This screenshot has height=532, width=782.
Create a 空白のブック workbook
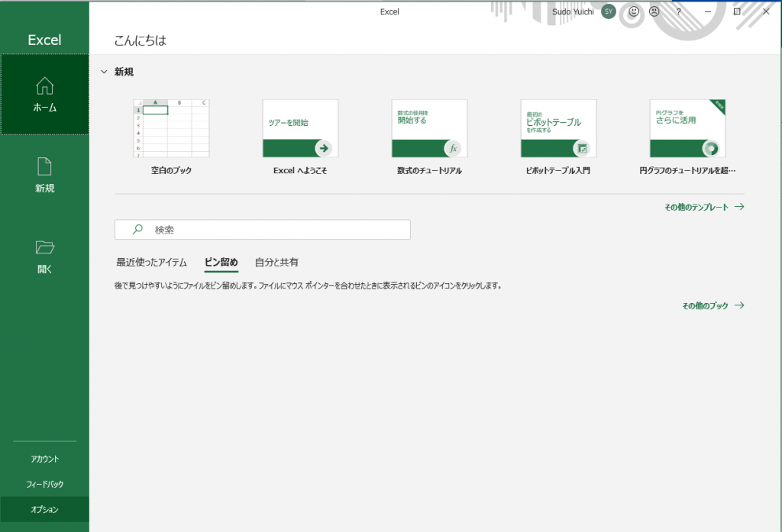(x=171, y=128)
